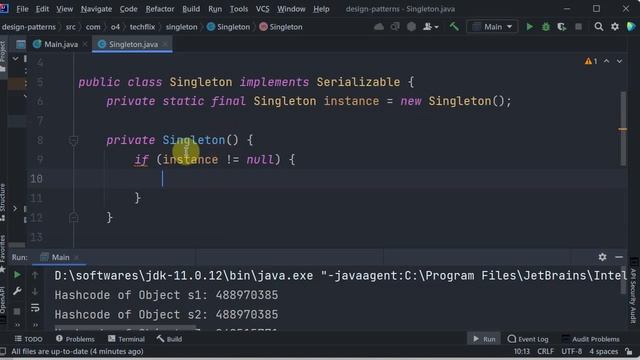Screen dimensions: 640x360
Task: Click the green Run button in top toolbar
Action: [529, 27]
